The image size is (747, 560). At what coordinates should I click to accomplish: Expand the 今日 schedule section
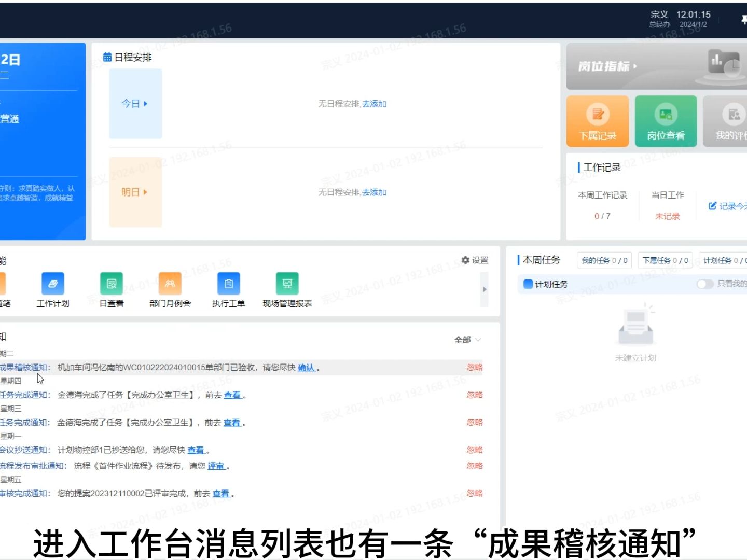[134, 104]
